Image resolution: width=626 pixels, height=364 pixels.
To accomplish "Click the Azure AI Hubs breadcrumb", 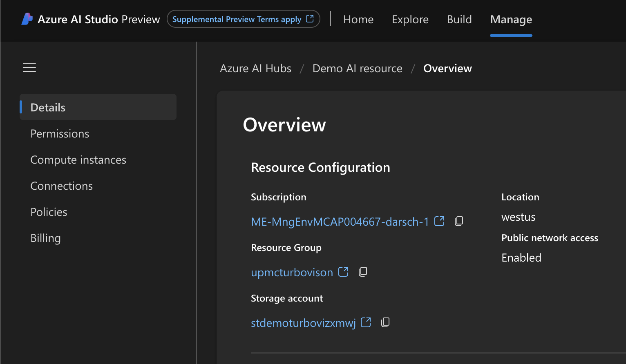I will pos(255,68).
